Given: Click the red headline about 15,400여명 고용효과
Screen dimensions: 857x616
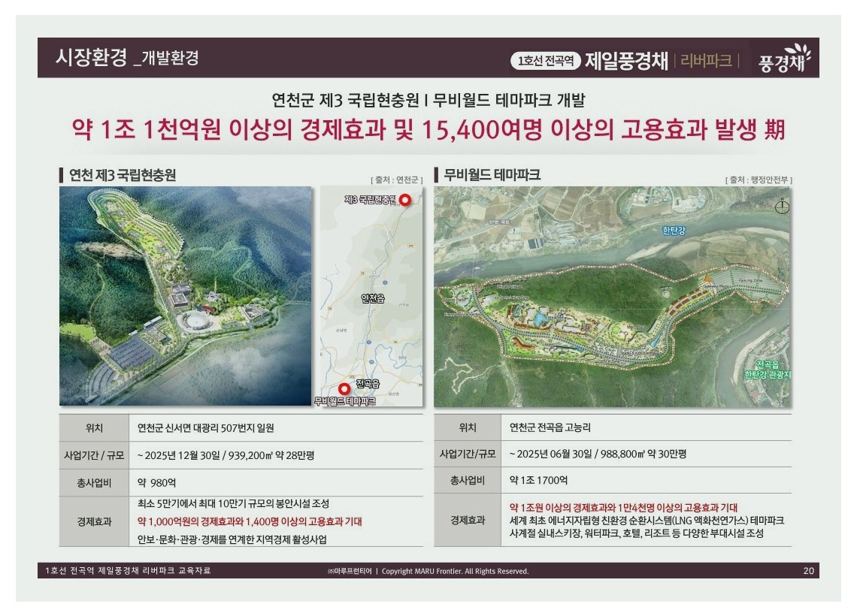Looking at the screenshot, I should coord(428,130).
